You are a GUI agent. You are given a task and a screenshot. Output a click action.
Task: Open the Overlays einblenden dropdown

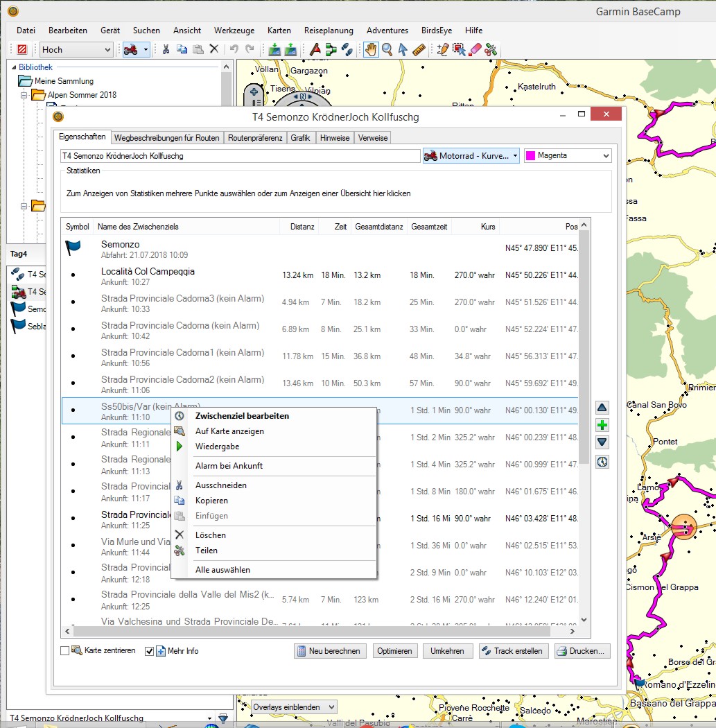294,707
